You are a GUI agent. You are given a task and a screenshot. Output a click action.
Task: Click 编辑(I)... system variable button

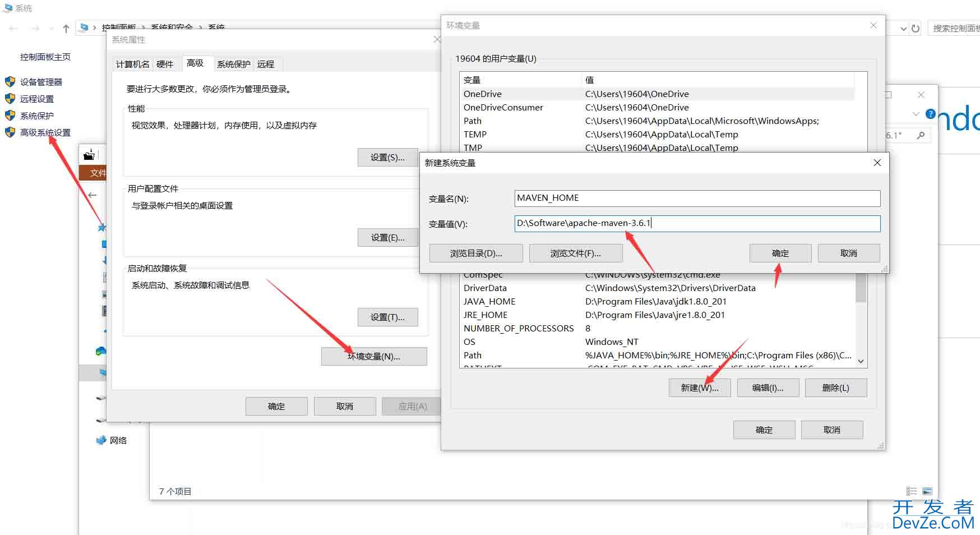[x=768, y=388]
